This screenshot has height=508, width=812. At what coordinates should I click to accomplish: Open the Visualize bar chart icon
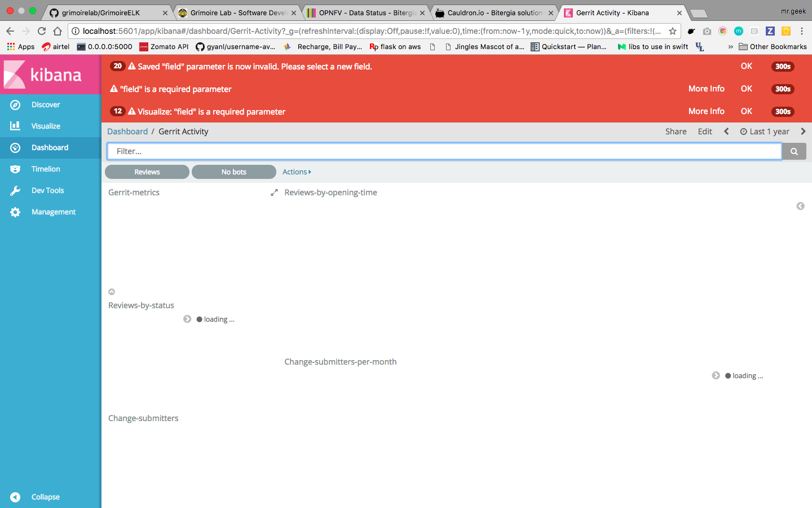pyautogui.click(x=15, y=126)
